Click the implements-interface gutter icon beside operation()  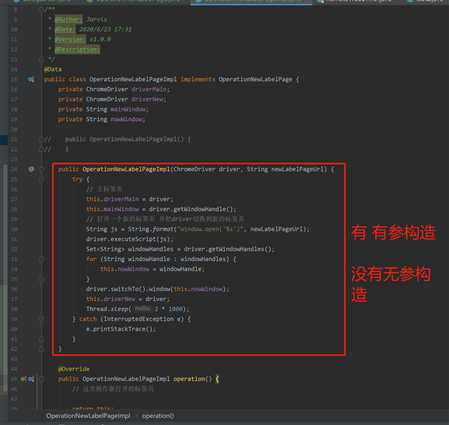point(31,379)
